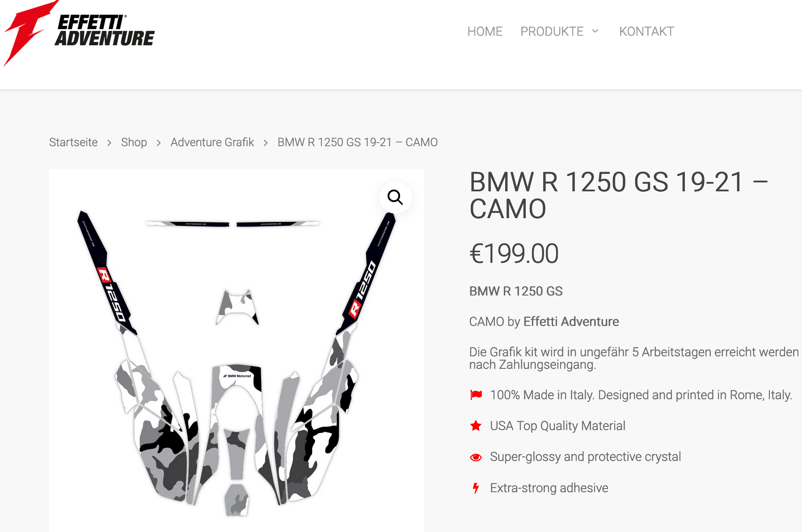The height and width of the screenshot is (532, 802).
Task: Click the chevron after Adventure Grafik breadcrumb
Action: pos(266,143)
